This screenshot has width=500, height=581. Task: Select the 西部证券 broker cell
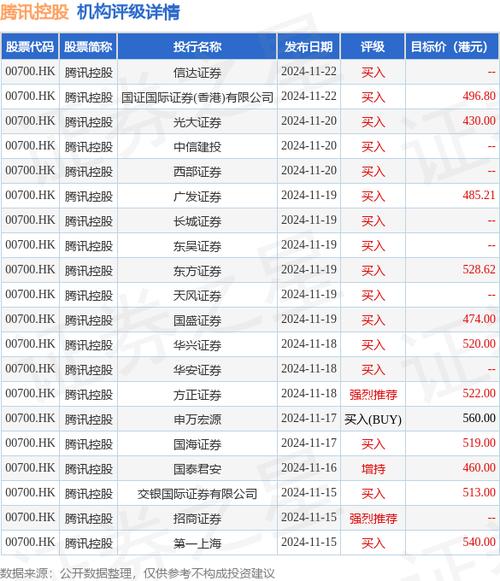pos(197,172)
